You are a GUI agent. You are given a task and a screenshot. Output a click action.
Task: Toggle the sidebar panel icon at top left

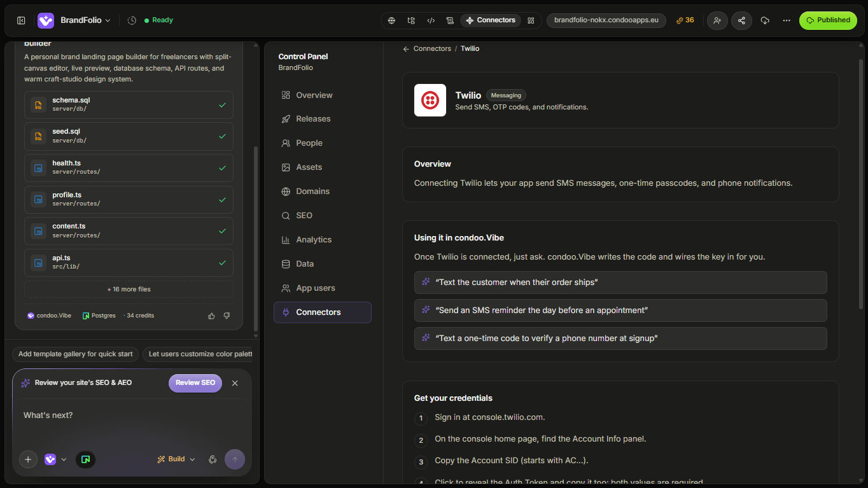tap(21, 20)
